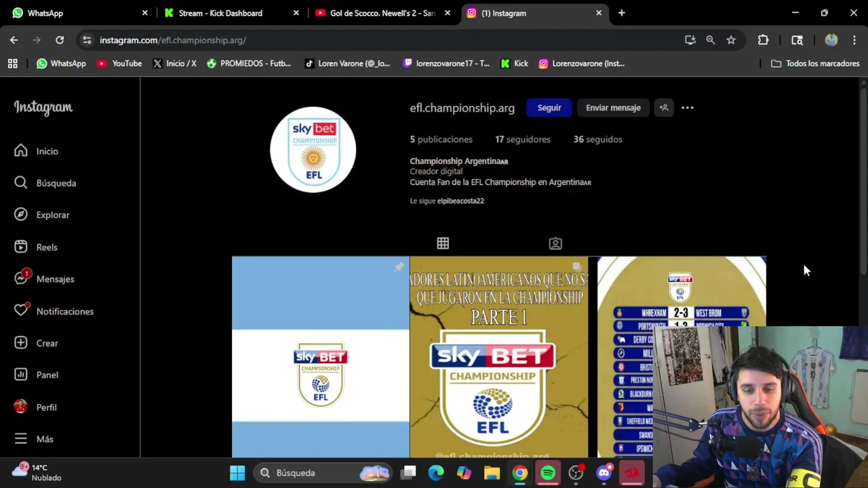Open Reels from sidebar
Viewport: 868px width, 488px height.
click(x=37, y=247)
